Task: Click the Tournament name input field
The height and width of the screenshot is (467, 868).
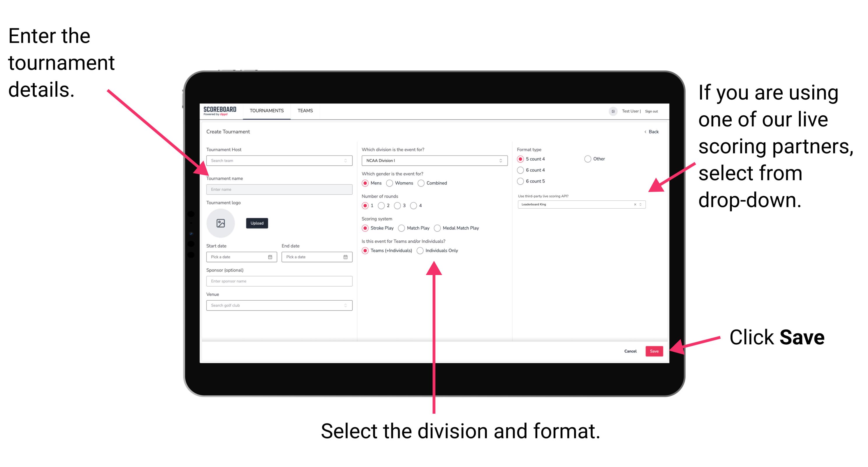Action: pos(278,190)
